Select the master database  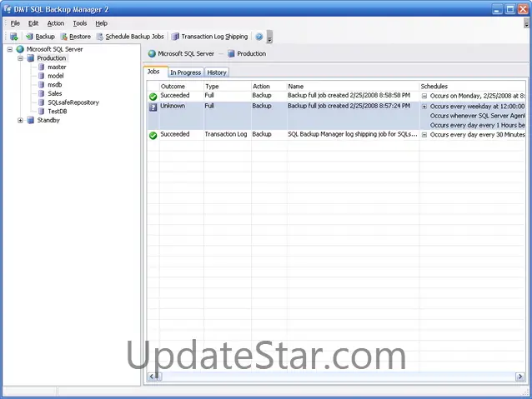[x=57, y=67]
